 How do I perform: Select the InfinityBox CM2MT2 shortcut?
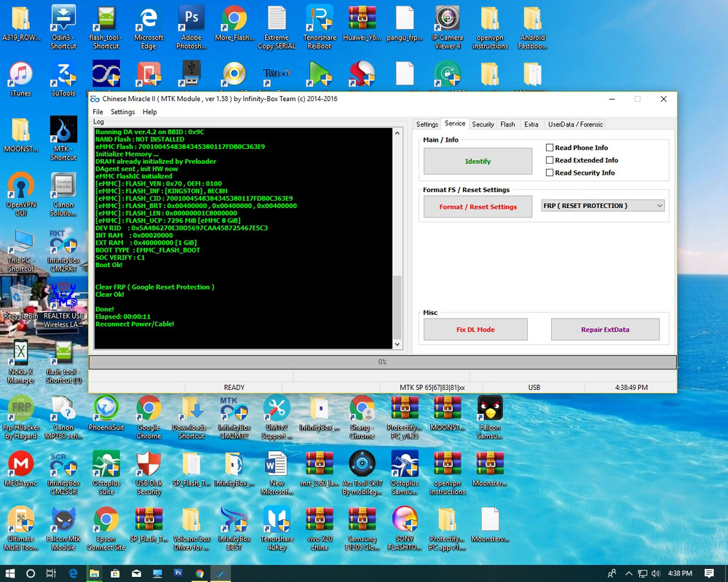234,417
